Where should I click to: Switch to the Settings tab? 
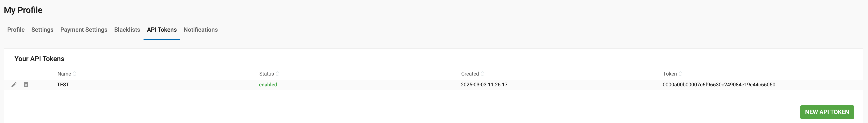42,30
